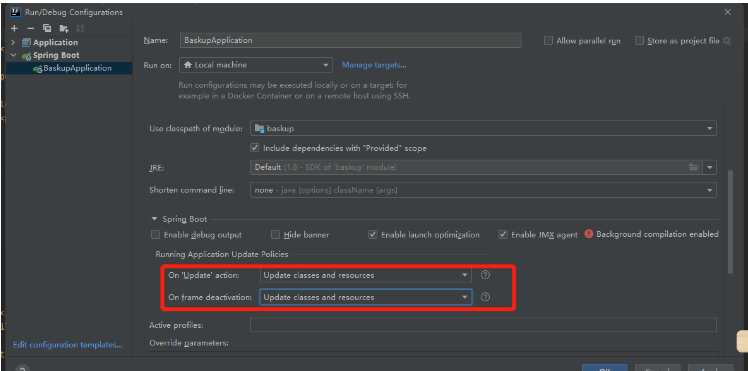The width and height of the screenshot is (748, 371).
Task: Add a new configuration with plus icon
Action: pos(14,28)
